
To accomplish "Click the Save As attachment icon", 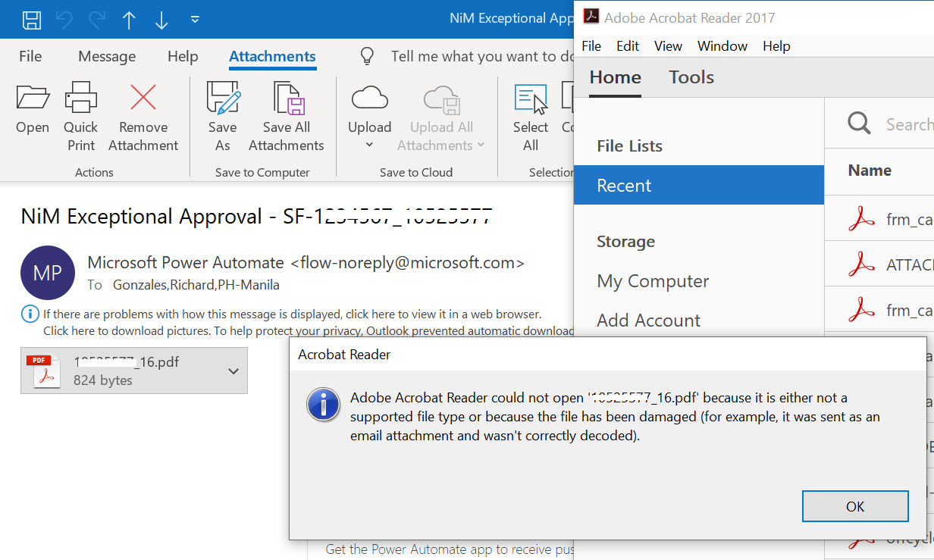I will 222,99.
